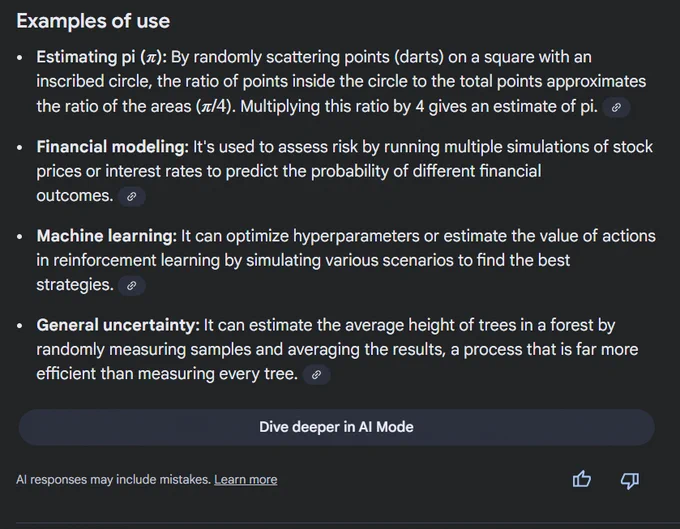Click the 'Examples of use' heading

93,21
